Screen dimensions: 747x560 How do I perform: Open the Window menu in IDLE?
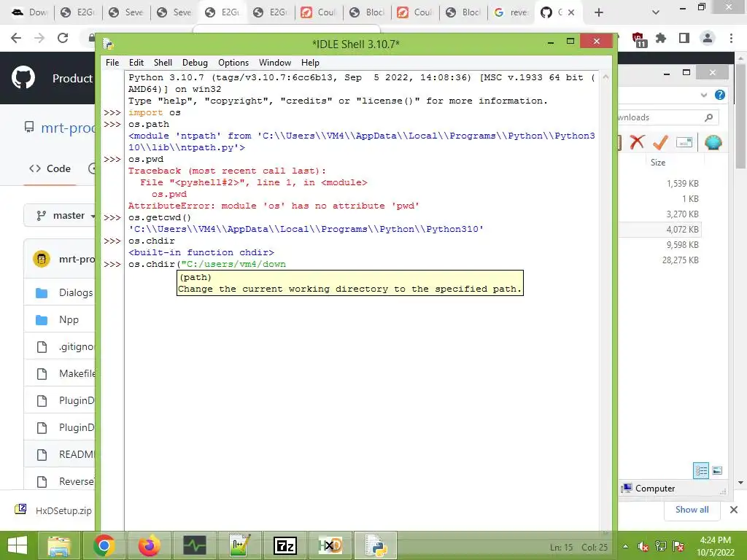point(275,63)
